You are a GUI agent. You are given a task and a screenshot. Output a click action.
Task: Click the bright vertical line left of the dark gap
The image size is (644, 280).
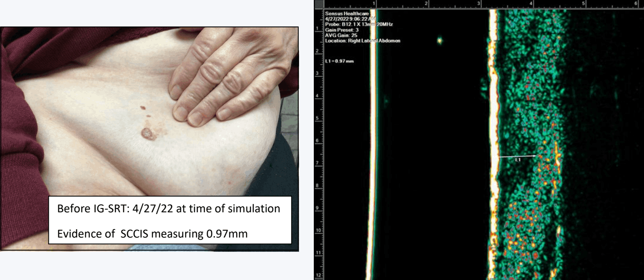[372, 147]
